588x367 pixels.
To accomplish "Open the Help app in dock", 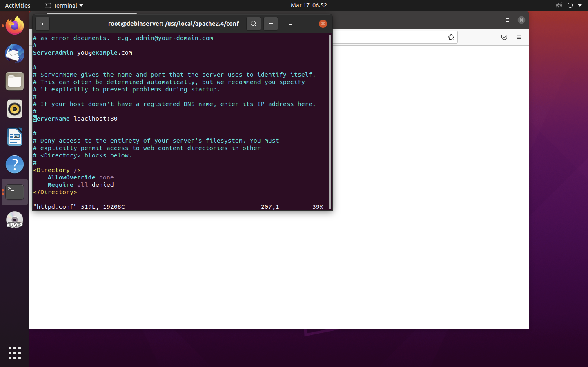I will tap(14, 164).
